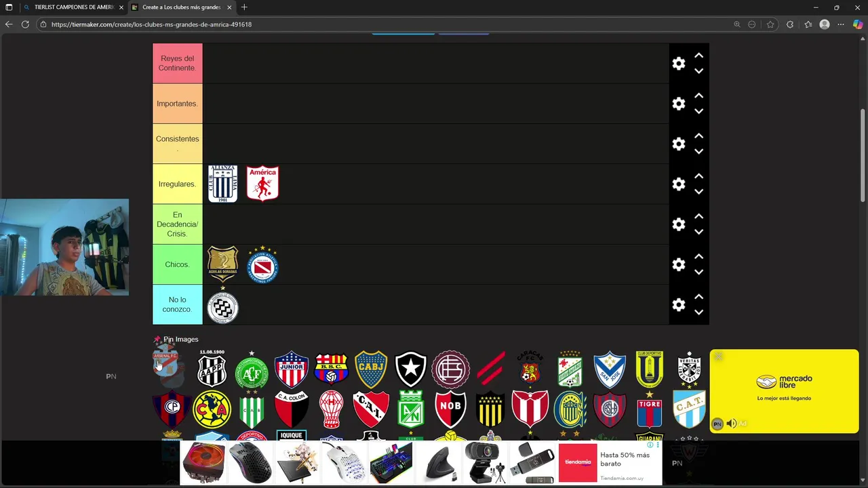Pick the Junior crest
Screen dimensions: 868x488
tap(292, 369)
